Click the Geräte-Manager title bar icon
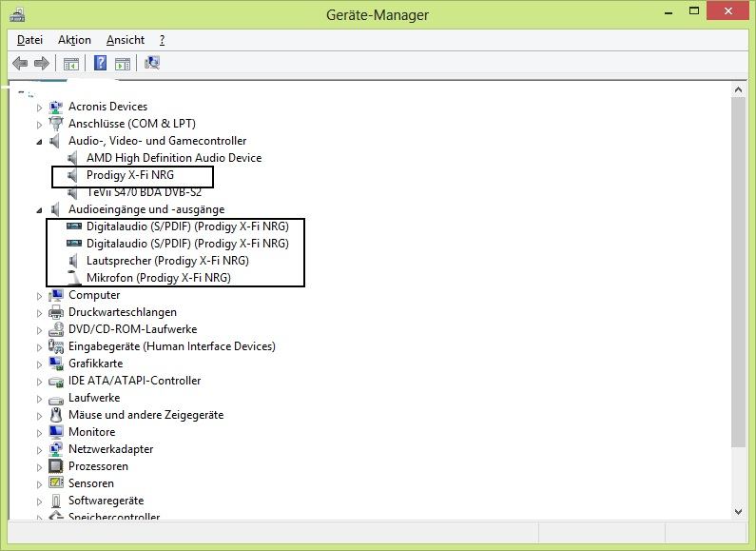The height and width of the screenshot is (551, 756). 17,14
